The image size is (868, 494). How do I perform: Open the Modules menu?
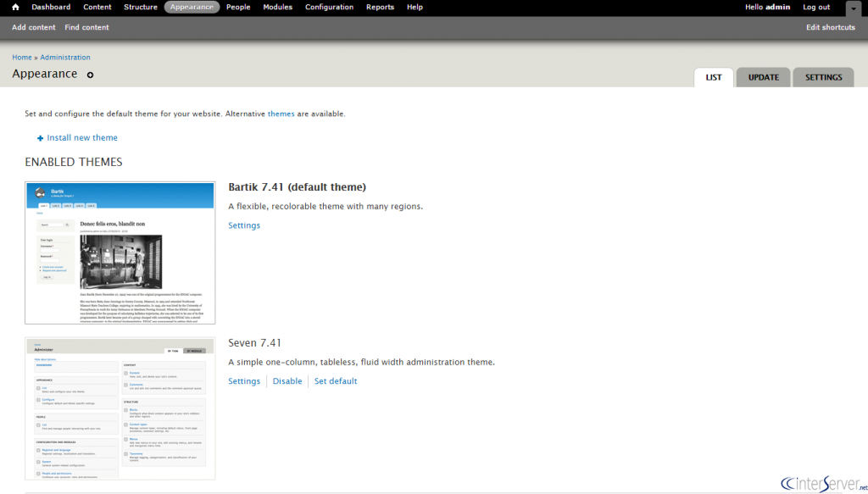coord(278,7)
